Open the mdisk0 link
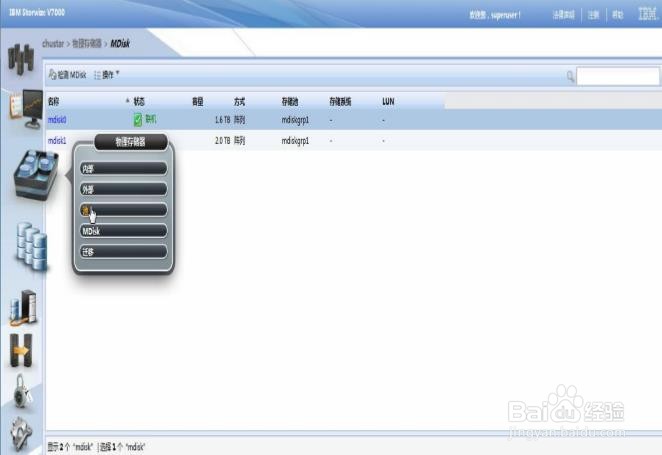662x455 pixels. click(57, 120)
